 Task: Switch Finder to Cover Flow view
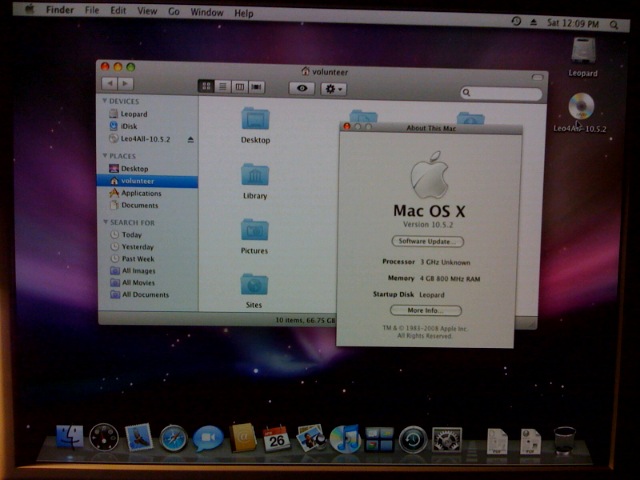coord(256,88)
